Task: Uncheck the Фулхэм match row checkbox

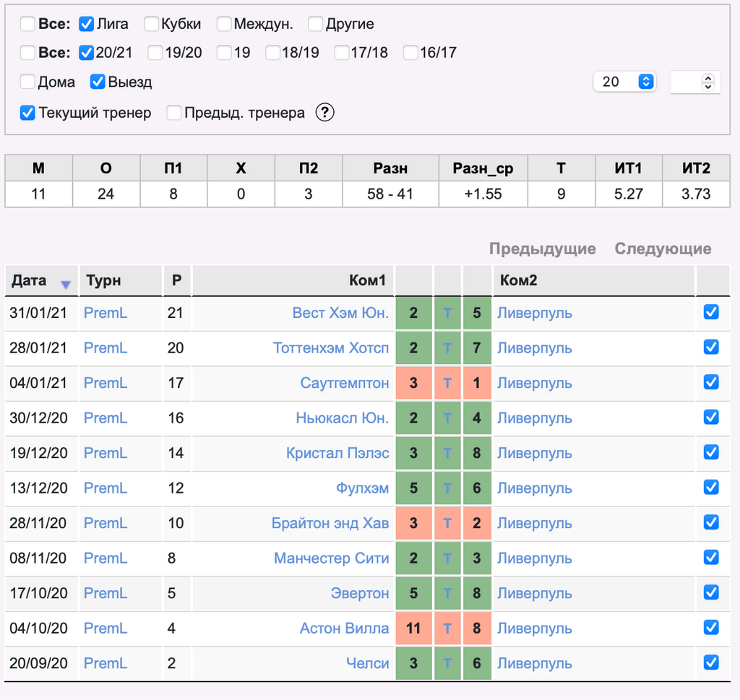Action: 711,487
